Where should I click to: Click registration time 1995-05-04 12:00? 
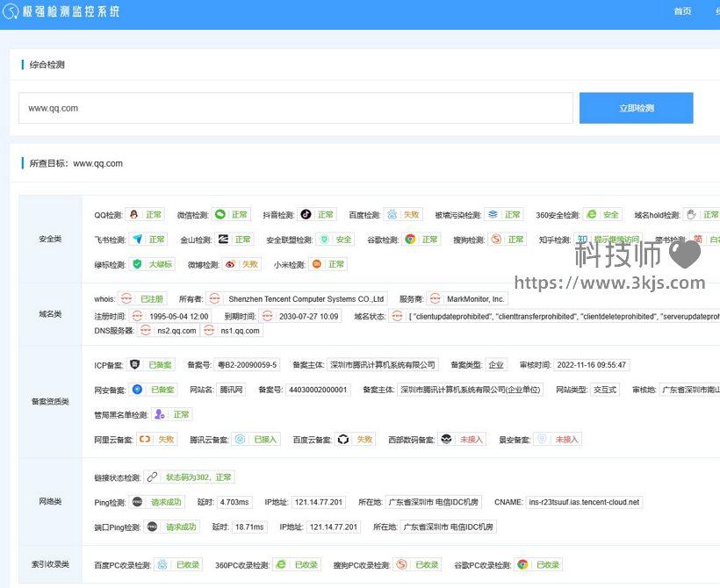(178, 316)
